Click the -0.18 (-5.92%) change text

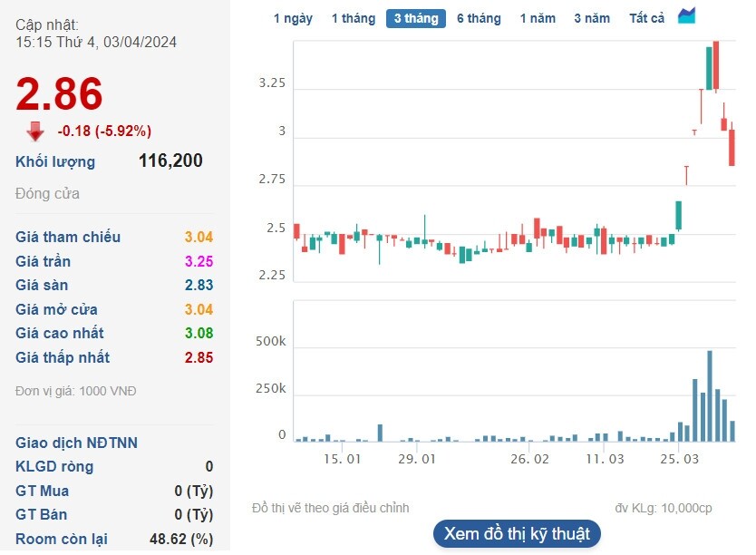click(x=104, y=131)
